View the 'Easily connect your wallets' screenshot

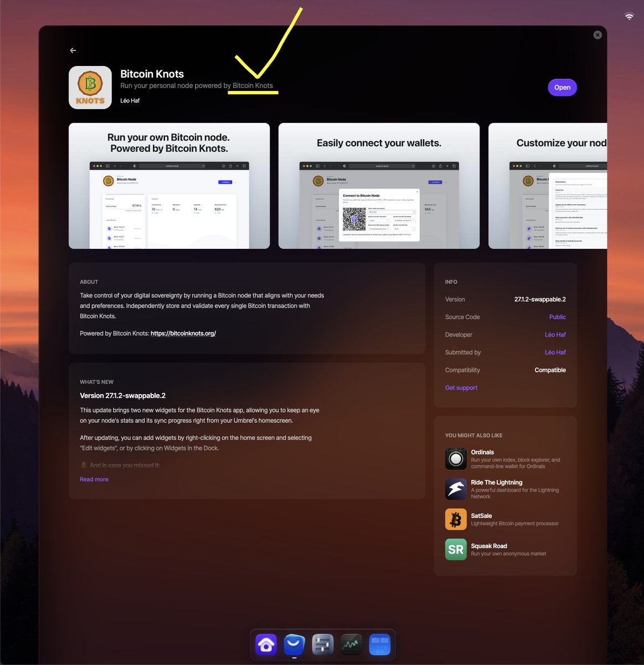click(x=379, y=186)
